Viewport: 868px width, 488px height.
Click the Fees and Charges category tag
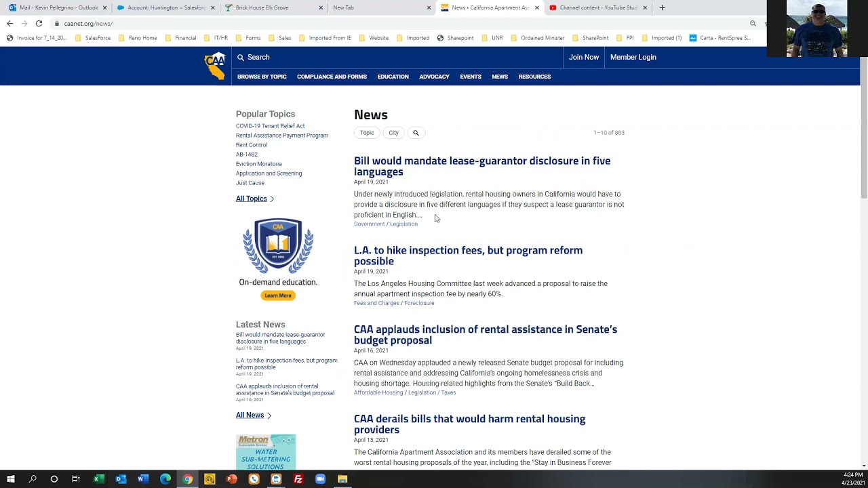pyautogui.click(x=376, y=303)
